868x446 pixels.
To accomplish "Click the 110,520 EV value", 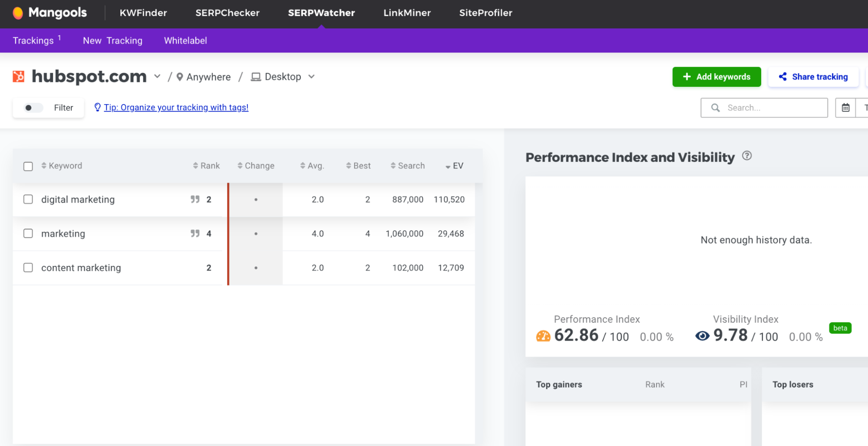I will [449, 199].
